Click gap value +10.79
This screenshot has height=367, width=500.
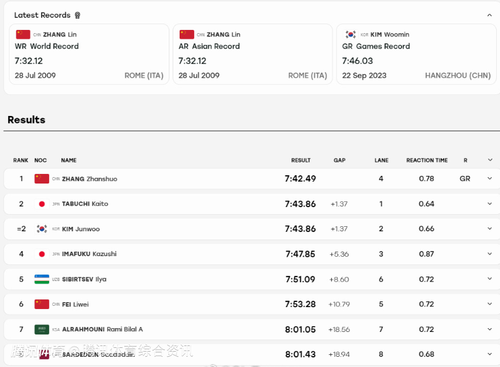click(339, 304)
